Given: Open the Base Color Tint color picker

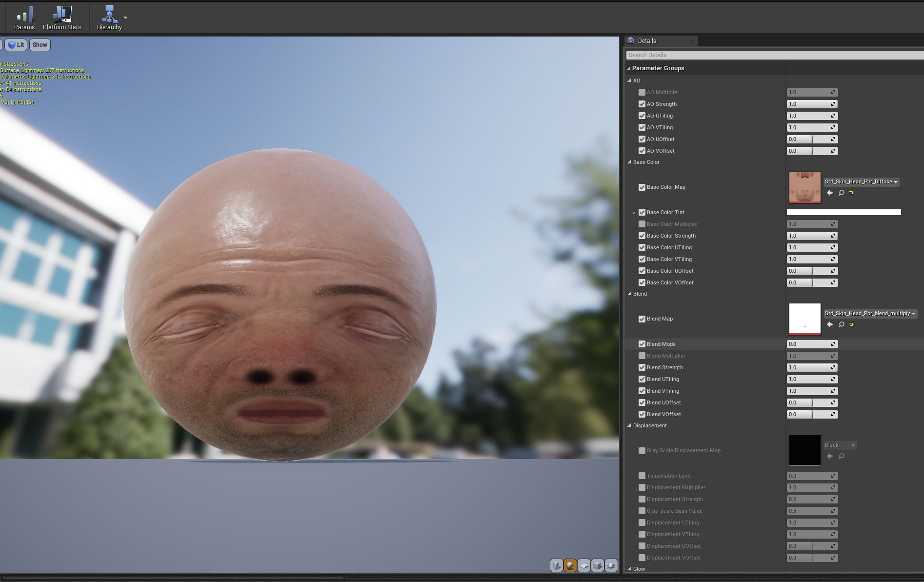Looking at the screenshot, I should (x=844, y=212).
